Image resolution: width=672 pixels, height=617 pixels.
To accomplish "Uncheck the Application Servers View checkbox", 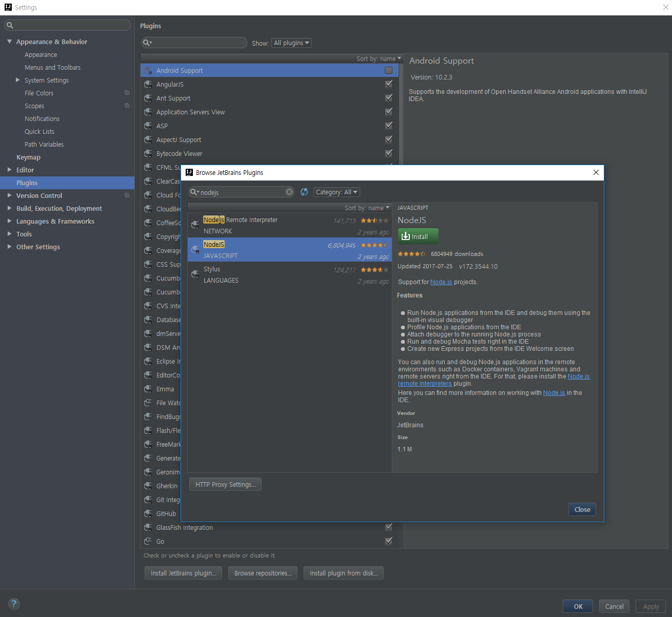I will (388, 112).
